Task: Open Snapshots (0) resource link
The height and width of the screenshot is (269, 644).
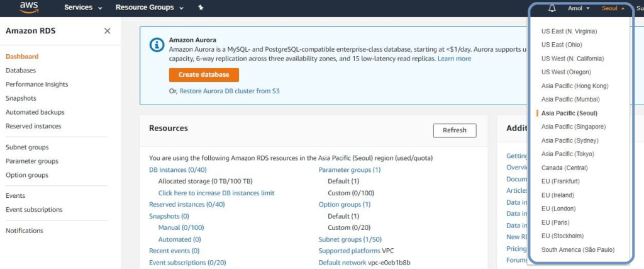Action: click(x=169, y=216)
